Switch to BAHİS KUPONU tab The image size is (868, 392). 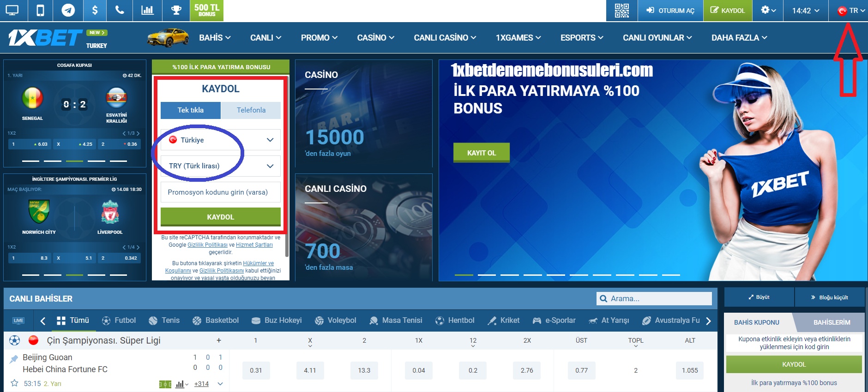point(757,322)
